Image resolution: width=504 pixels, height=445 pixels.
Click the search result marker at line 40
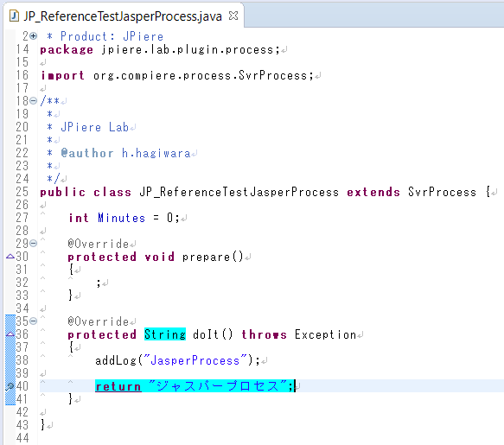tap(10, 386)
